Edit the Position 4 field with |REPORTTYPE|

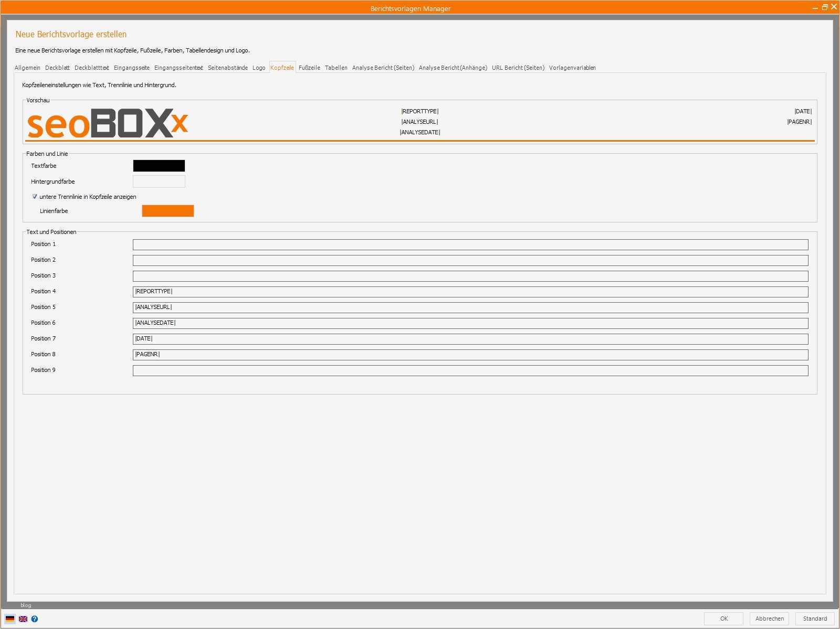click(470, 292)
